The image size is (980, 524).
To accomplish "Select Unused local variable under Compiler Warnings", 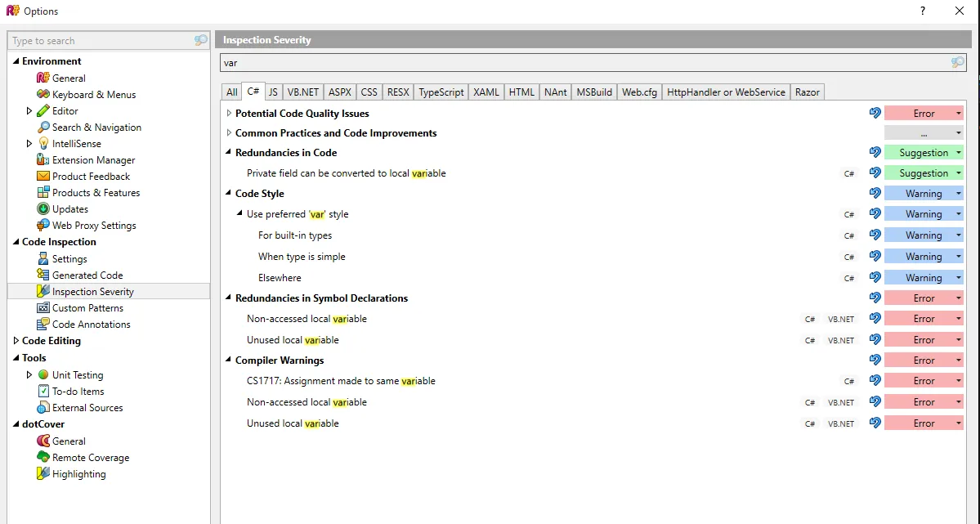I will click(293, 423).
